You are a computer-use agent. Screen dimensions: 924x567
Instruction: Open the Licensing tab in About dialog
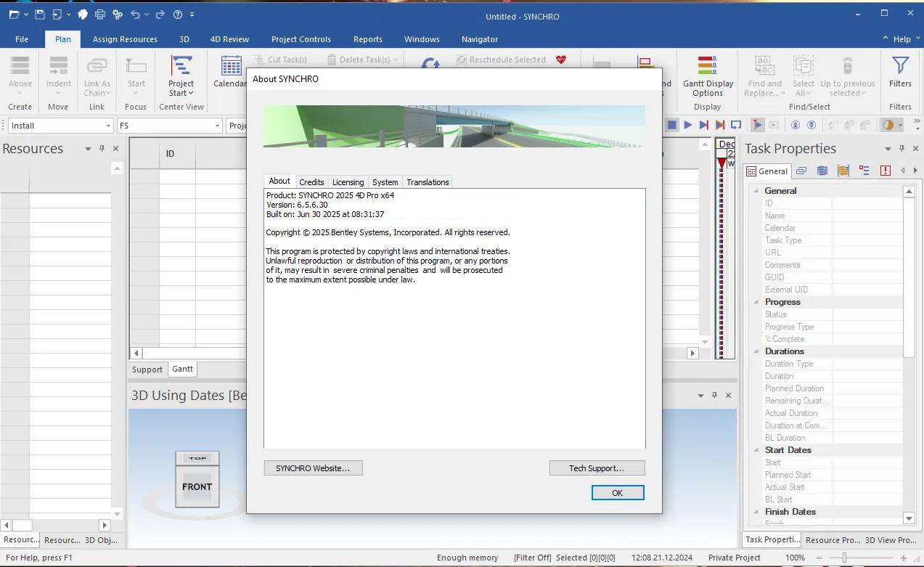(348, 182)
